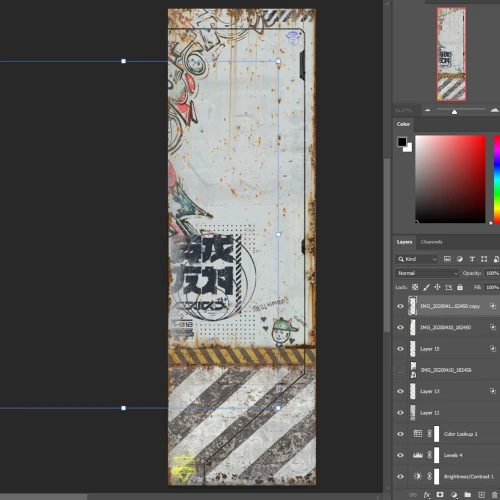This screenshot has height=500, width=500.
Task: Select the Layers tab
Action: coord(404,242)
